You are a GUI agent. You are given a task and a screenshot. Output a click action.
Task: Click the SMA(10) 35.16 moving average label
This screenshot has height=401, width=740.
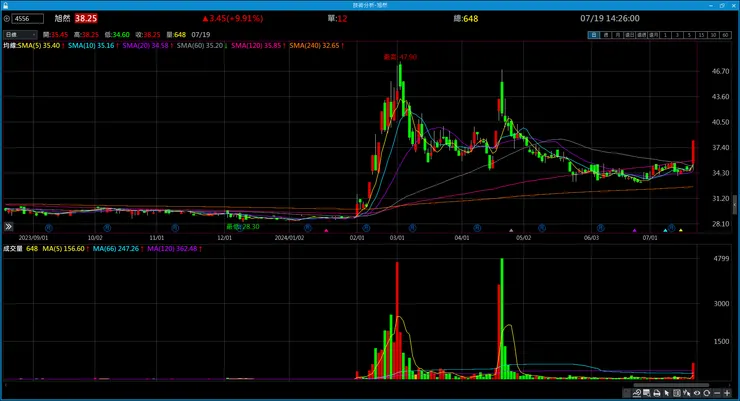pos(93,45)
